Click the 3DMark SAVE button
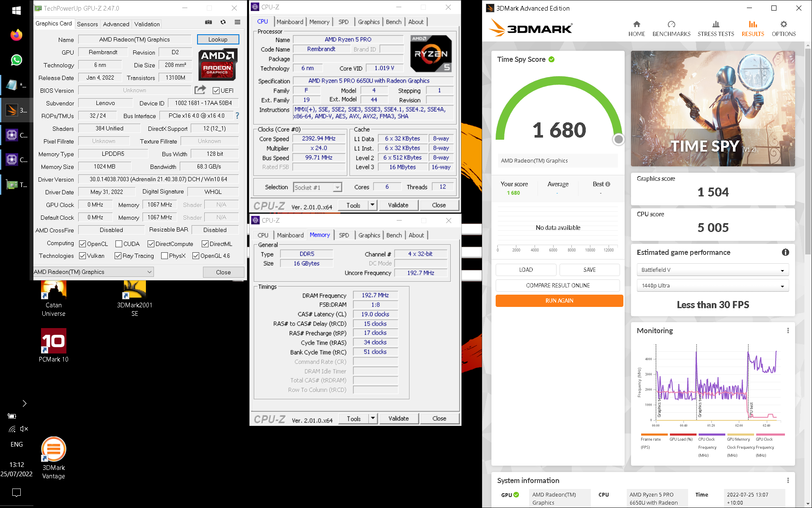The width and height of the screenshot is (812, 508). click(x=590, y=270)
